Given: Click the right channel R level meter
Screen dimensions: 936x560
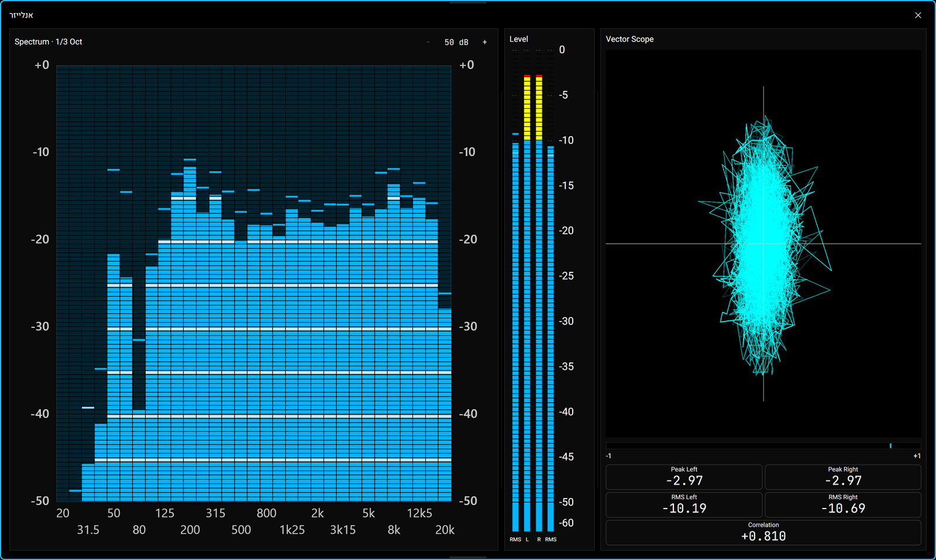Looking at the screenshot, I should [x=539, y=303].
